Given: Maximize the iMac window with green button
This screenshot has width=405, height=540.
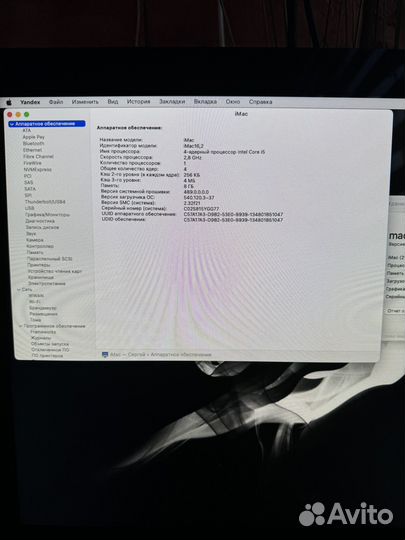Looking at the screenshot, I should click(27, 114).
